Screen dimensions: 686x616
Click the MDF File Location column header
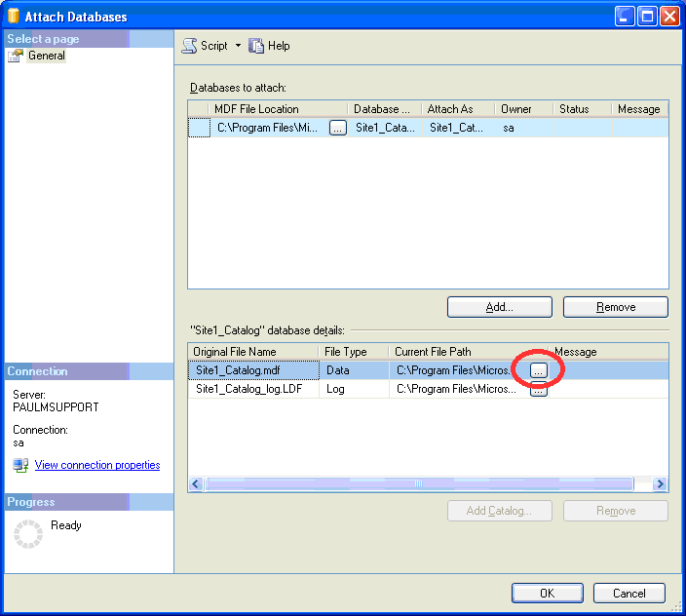(256, 109)
